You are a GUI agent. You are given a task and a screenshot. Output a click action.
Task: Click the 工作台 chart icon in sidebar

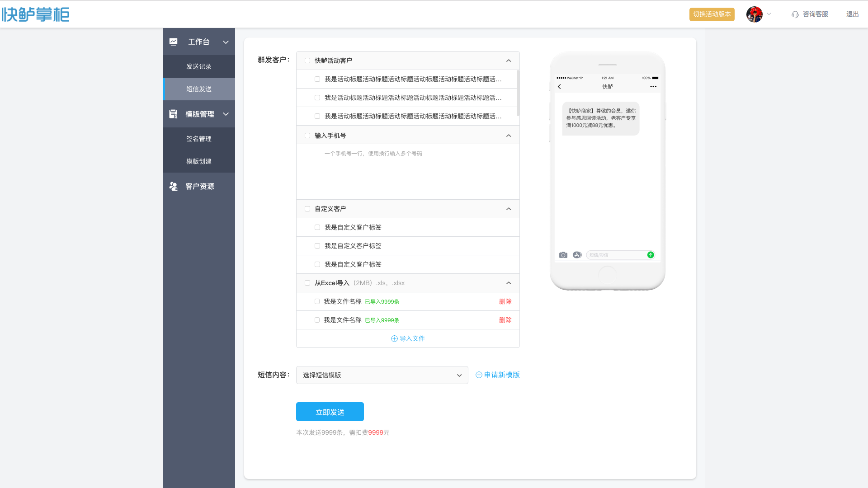tap(174, 42)
